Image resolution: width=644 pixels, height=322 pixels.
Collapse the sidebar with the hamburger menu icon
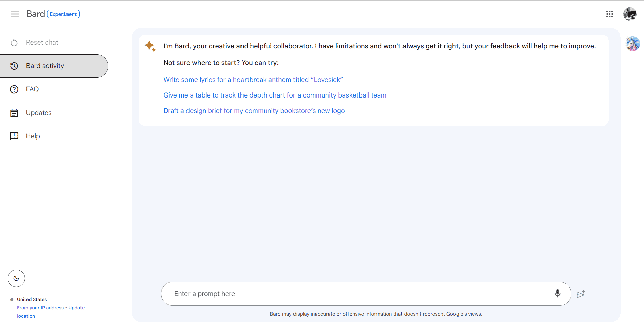tap(15, 14)
